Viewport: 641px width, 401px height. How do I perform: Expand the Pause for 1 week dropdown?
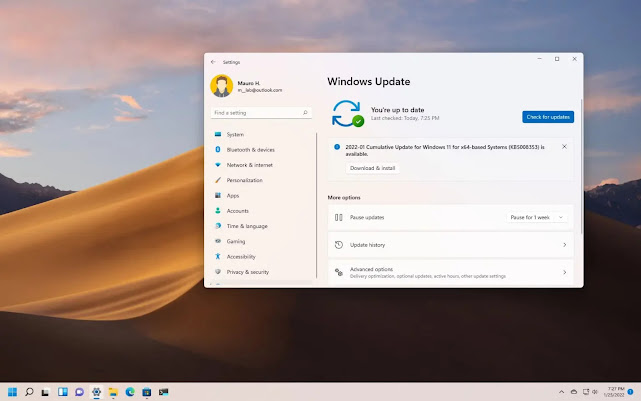[536, 217]
